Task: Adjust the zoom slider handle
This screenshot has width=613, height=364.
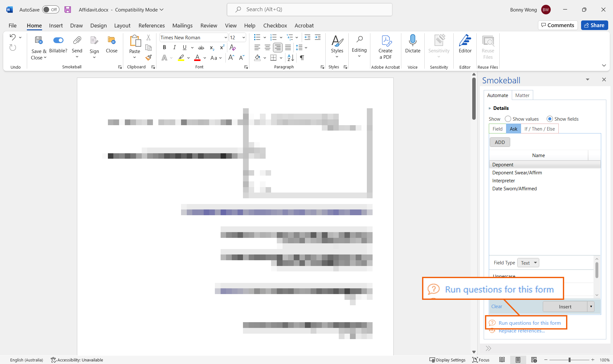Action: pos(569,360)
